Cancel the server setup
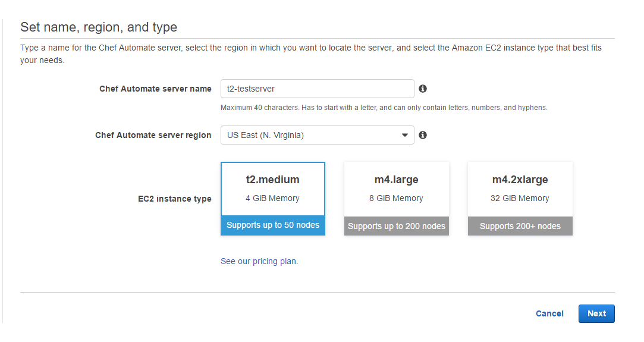 coord(549,313)
